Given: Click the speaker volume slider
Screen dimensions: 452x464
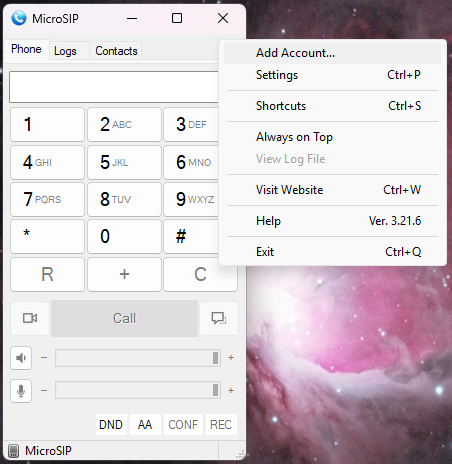Looking at the screenshot, I should pos(138,358).
